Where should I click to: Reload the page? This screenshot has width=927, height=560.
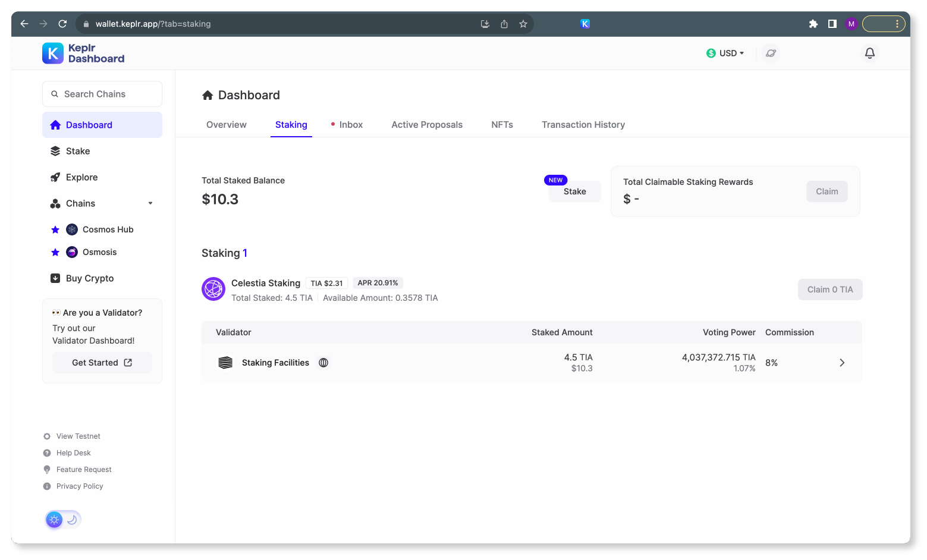click(x=62, y=24)
